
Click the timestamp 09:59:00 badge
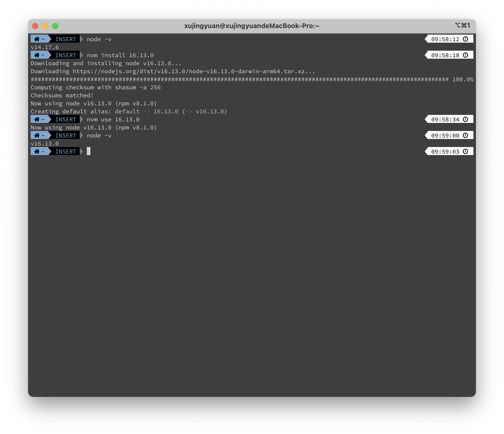click(x=445, y=135)
